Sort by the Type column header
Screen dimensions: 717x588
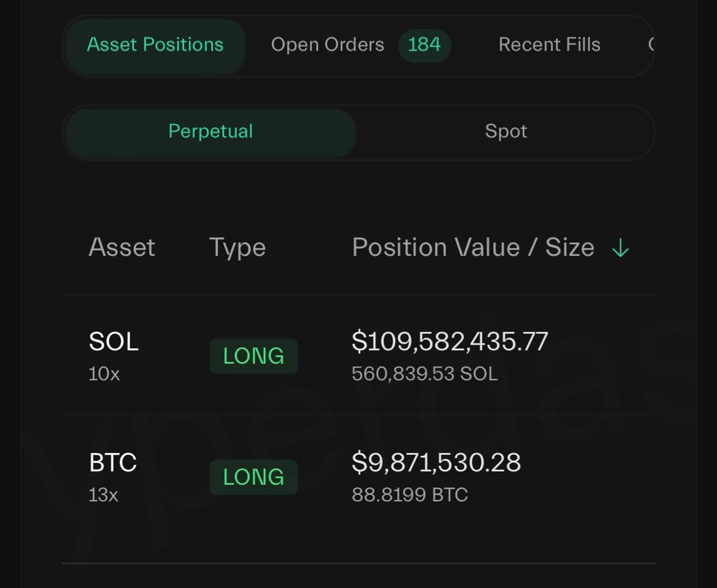click(x=237, y=248)
